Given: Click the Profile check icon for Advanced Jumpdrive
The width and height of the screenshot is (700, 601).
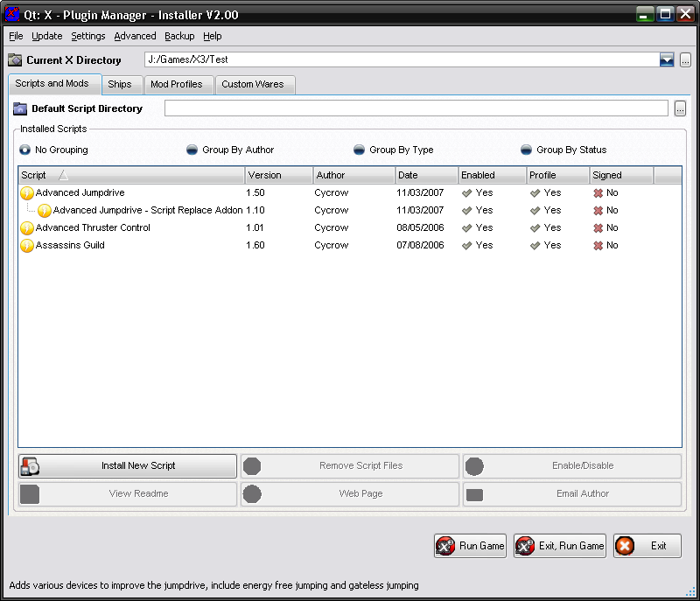Looking at the screenshot, I should point(535,193).
